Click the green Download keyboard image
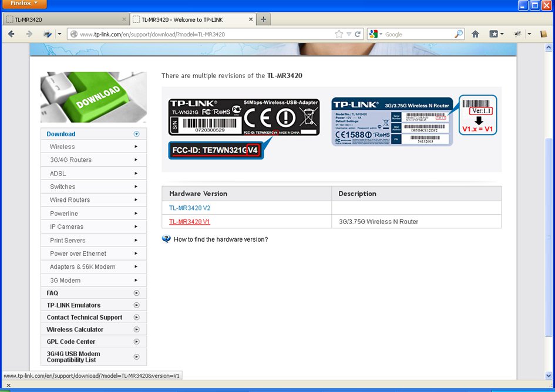The width and height of the screenshot is (555, 392). point(93,97)
